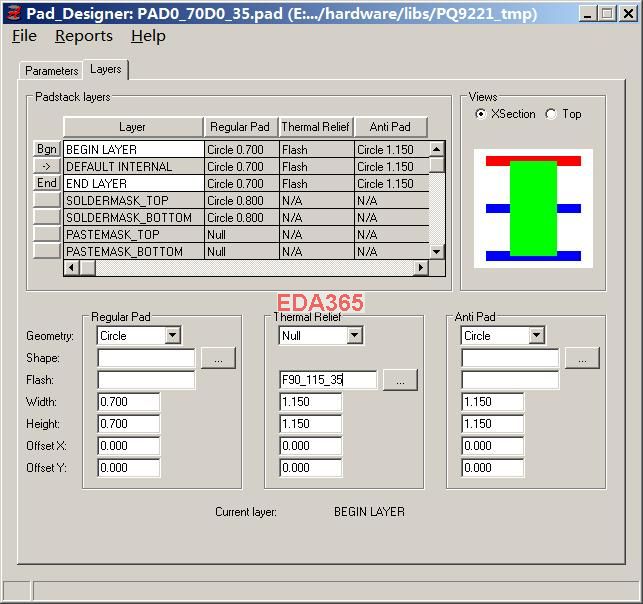The width and height of the screenshot is (643, 604).
Task: Maximize the Pad_Designer window
Action: pyautogui.click(x=607, y=14)
